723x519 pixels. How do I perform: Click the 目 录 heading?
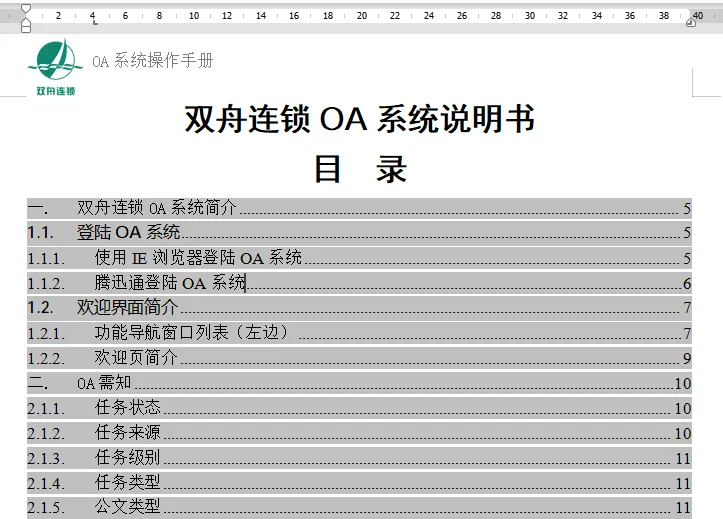click(x=360, y=169)
